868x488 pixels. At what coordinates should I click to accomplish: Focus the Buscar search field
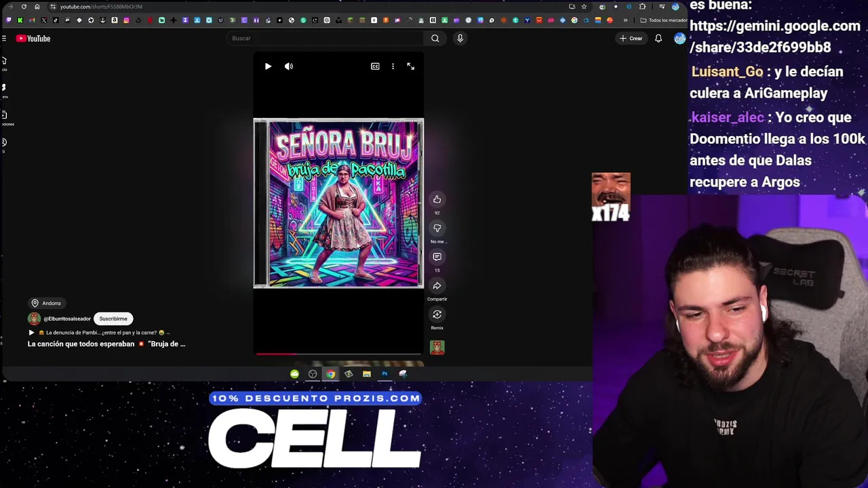click(325, 39)
